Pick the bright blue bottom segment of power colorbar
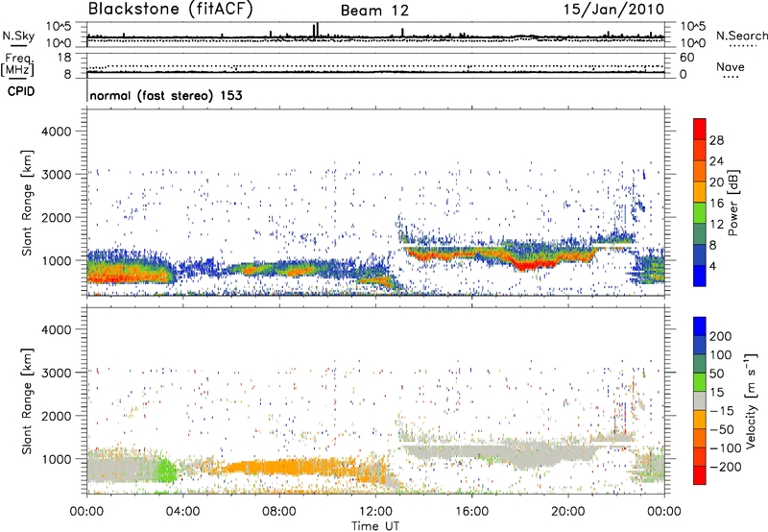This screenshot has width=768, height=532. (700, 277)
